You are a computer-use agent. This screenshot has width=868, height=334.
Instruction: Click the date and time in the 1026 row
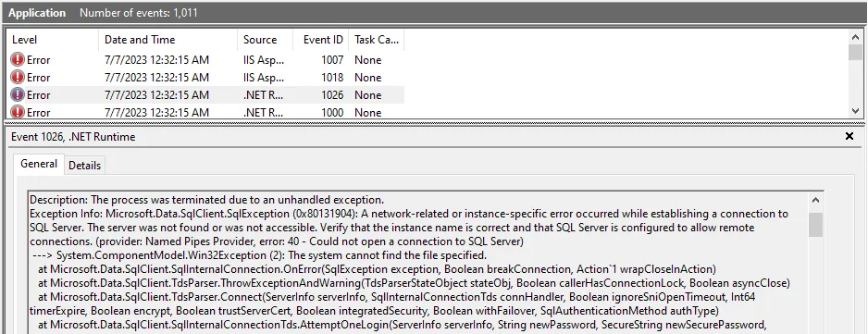(156, 95)
